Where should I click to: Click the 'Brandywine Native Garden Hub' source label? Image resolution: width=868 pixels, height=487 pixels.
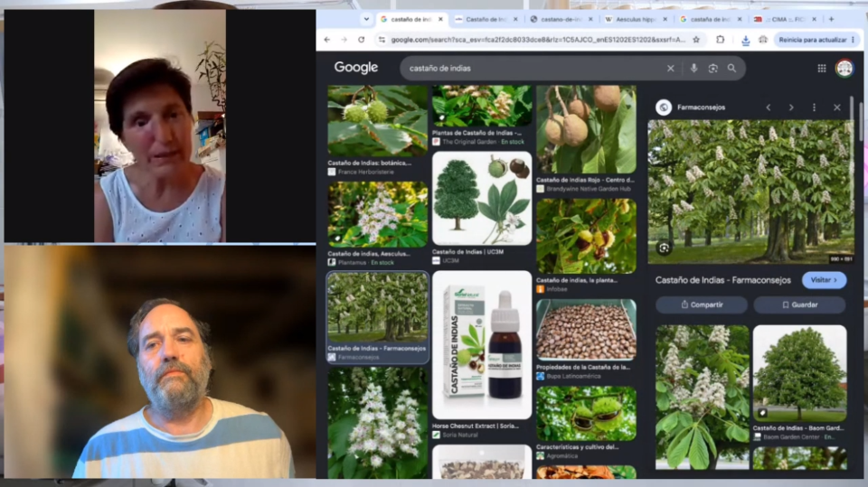pyautogui.click(x=589, y=189)
